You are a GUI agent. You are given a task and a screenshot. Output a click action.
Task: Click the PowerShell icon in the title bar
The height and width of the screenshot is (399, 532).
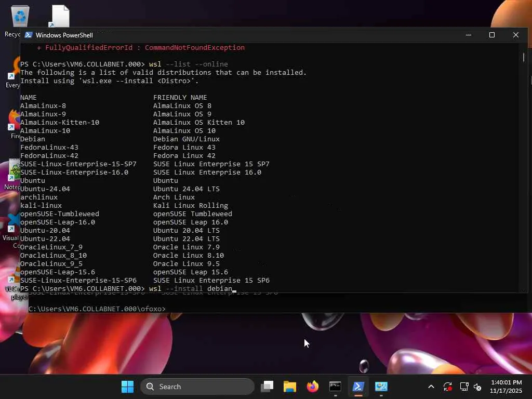29,35
